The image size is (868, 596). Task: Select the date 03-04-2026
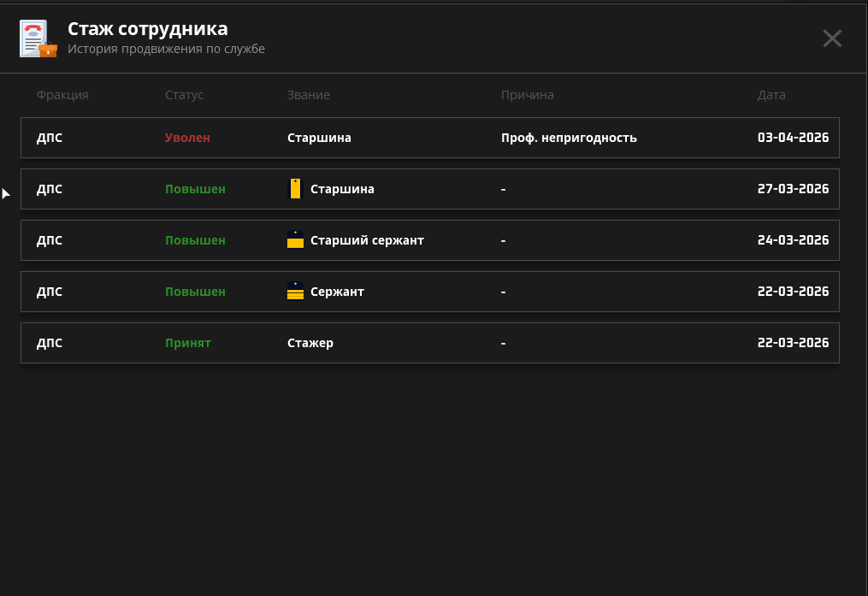(793, 138)
